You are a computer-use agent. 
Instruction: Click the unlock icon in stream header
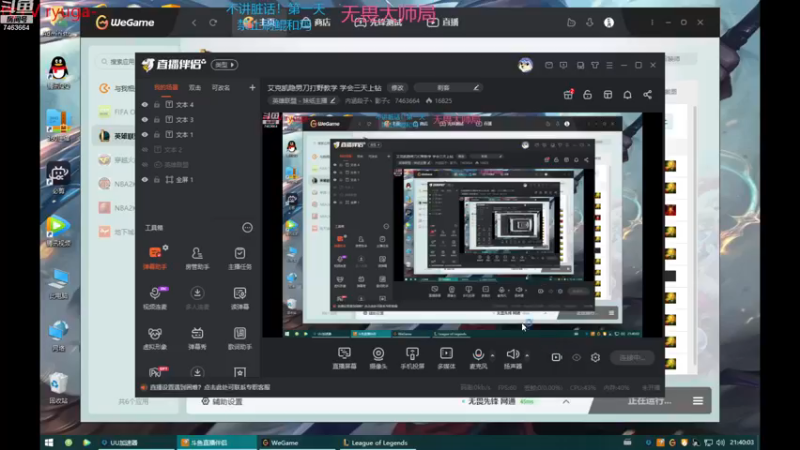(587, 95)
